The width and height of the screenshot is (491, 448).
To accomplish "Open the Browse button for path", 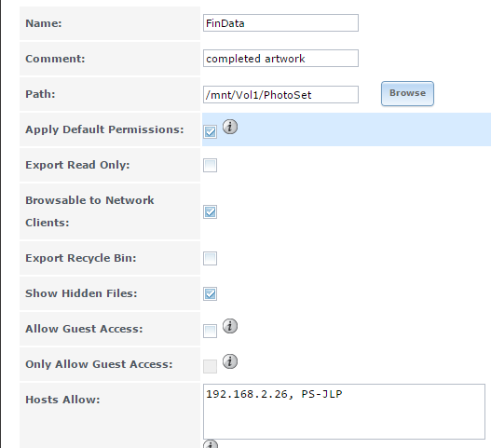I will [407, 93].
